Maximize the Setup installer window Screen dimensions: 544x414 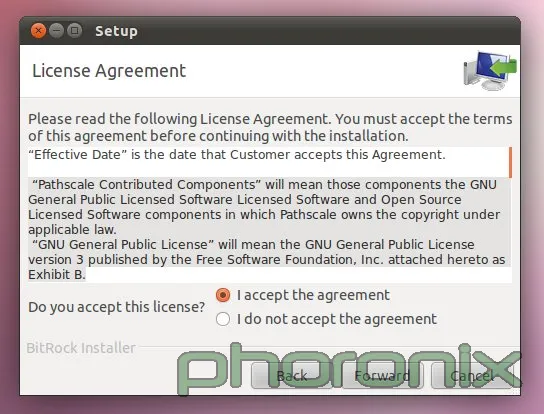pos(74,31)
